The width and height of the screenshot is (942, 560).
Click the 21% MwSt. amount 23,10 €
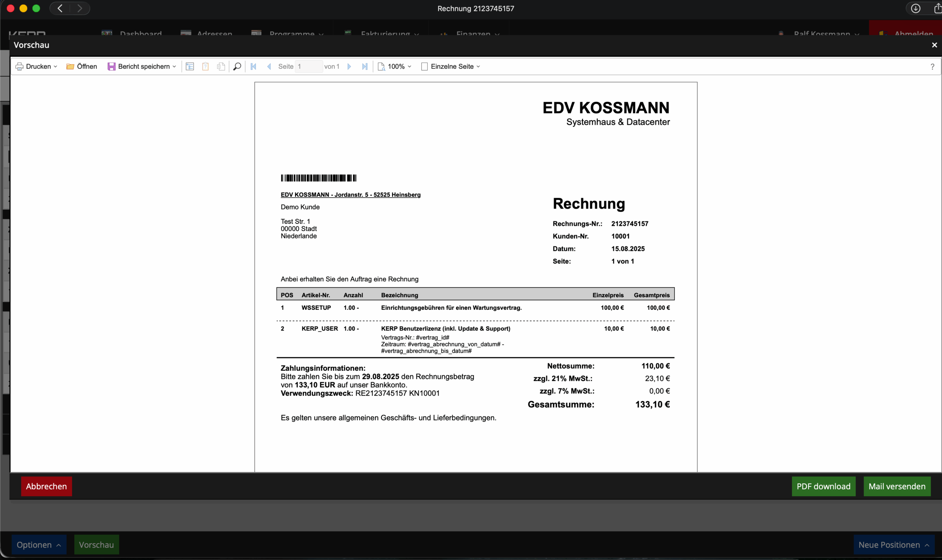pyautogui.click(x=658, y=378)
